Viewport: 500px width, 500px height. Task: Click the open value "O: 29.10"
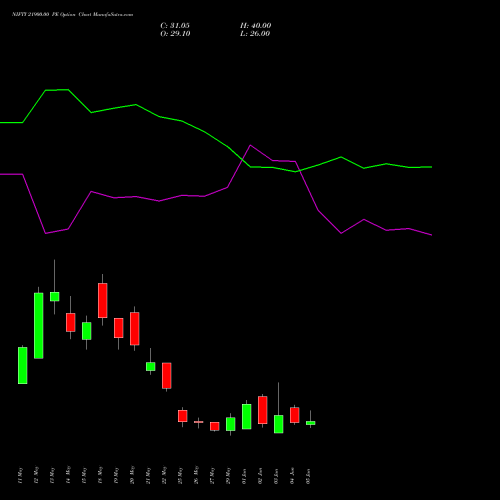pyautogui.click(x=175, y=34)
